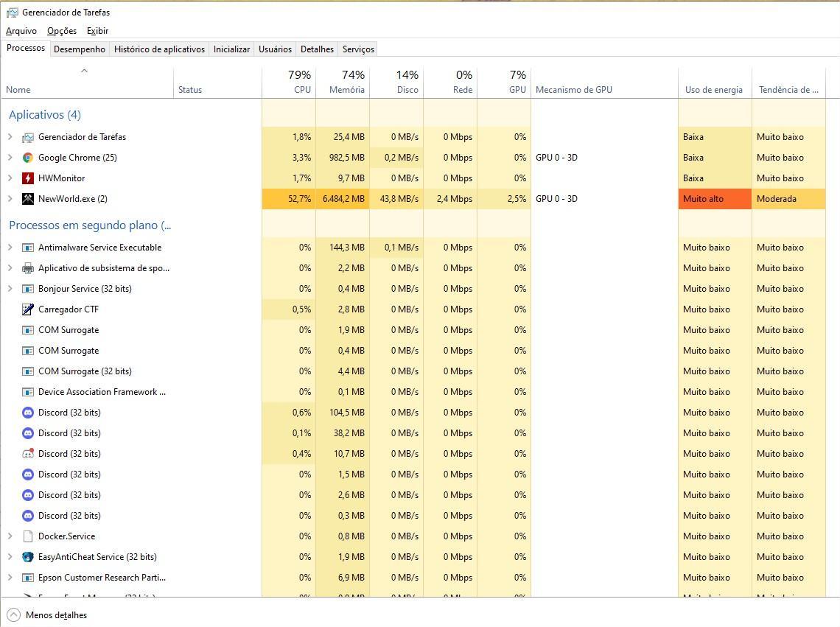Sort processes by Rede column

pyautogui.click(x=450, y=83)
